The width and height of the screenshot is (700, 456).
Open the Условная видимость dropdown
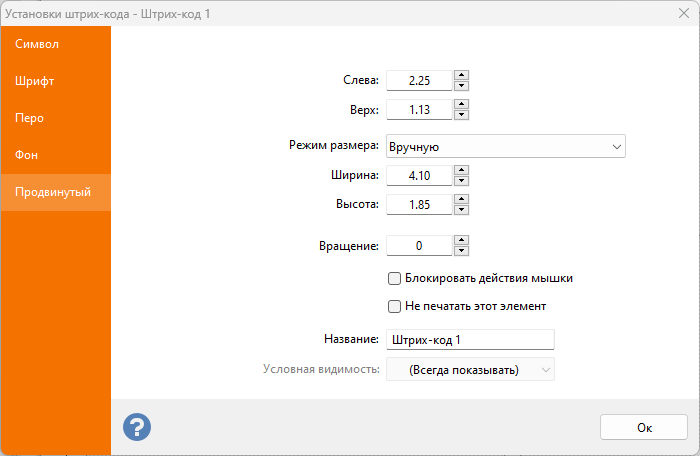[x=470, y=370]
